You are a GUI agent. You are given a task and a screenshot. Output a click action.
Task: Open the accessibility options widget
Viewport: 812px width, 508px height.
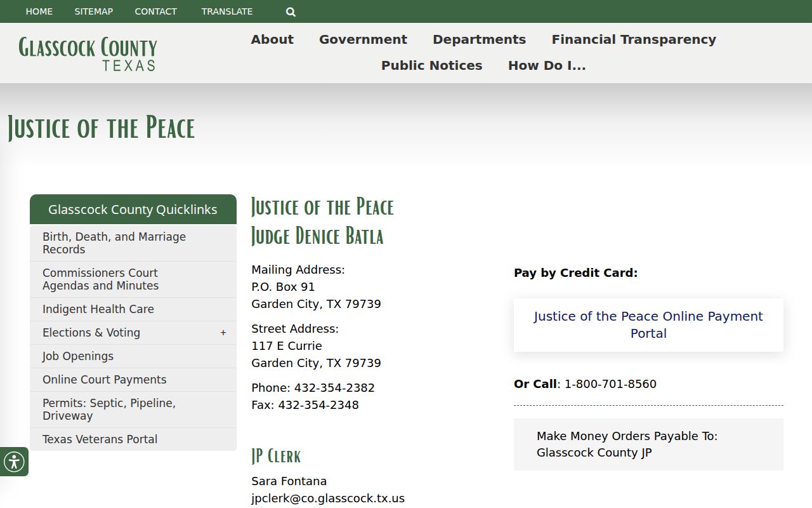click(14, 462)
